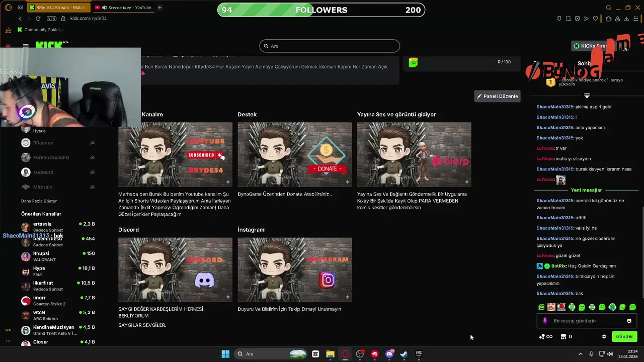Open the browser profile account icon
Screen dimensions: 644x362
(617, 19)
